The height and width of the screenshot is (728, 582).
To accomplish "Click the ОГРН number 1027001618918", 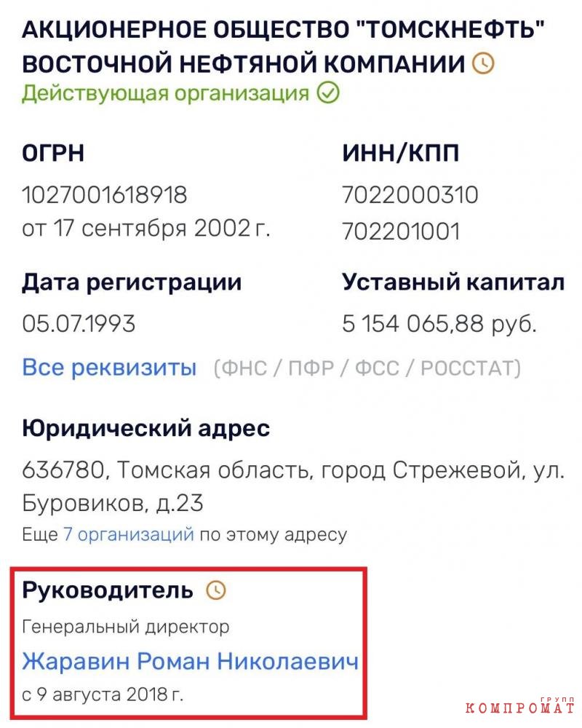I will point(105,194).
